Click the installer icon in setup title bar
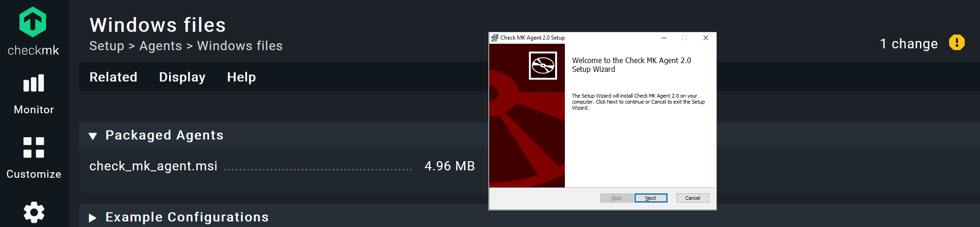 click(x=494, y=38)
